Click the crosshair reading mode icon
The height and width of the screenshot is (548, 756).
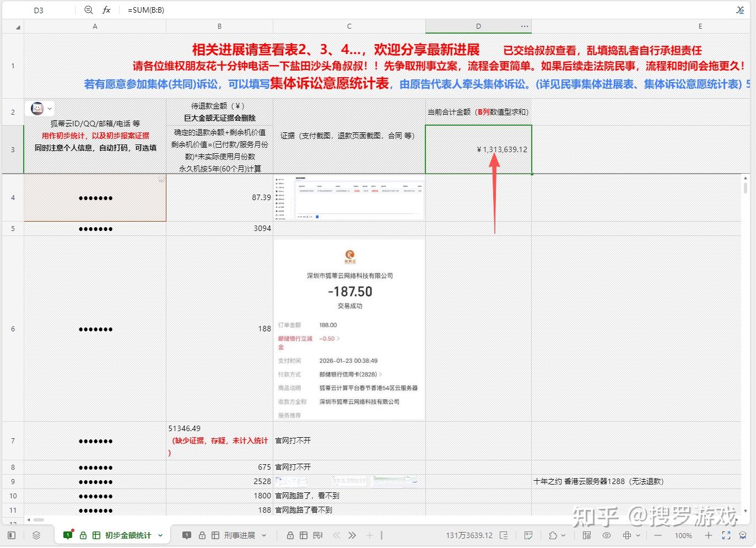tap(627, 535)
